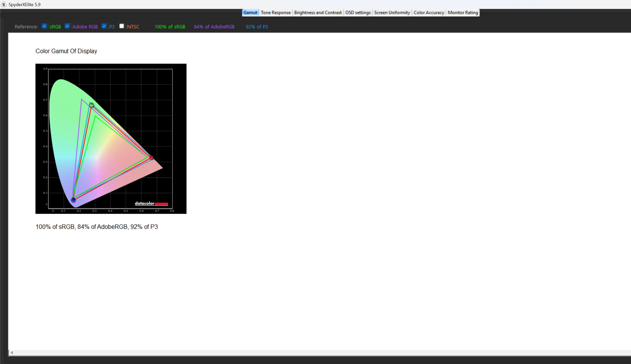Go to the OSD settings tab

(x=358, y=13)
